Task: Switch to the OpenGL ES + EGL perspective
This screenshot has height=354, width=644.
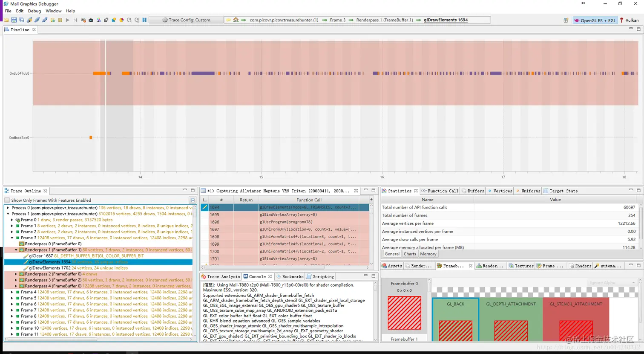Action: click(595, 20)
